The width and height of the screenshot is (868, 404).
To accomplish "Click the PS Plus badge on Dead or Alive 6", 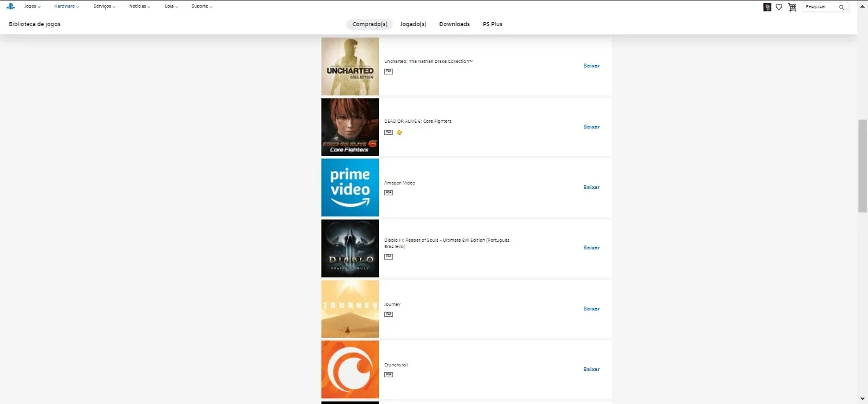I will tap(399, 132).
